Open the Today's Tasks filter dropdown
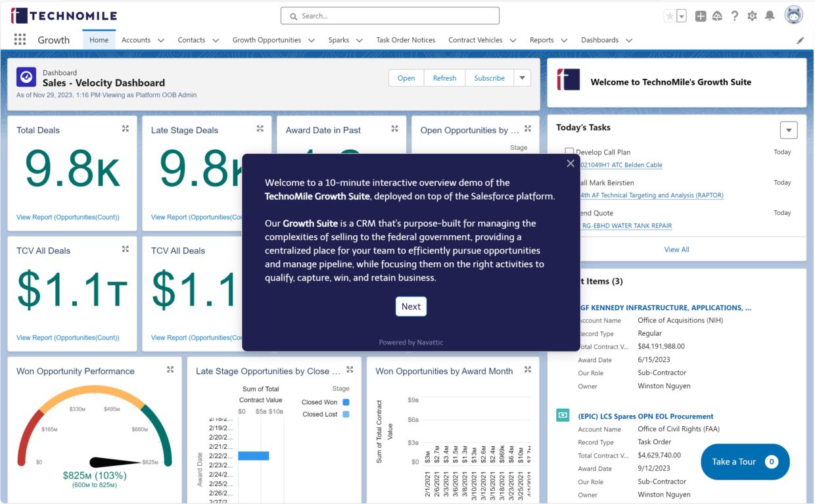815x504 pixels. coord(789,129)
